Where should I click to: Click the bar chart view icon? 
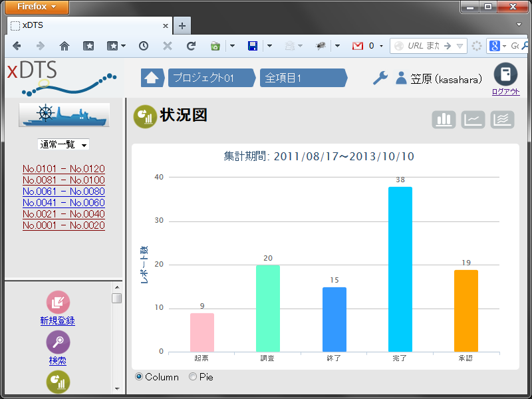tap(444, 120)
